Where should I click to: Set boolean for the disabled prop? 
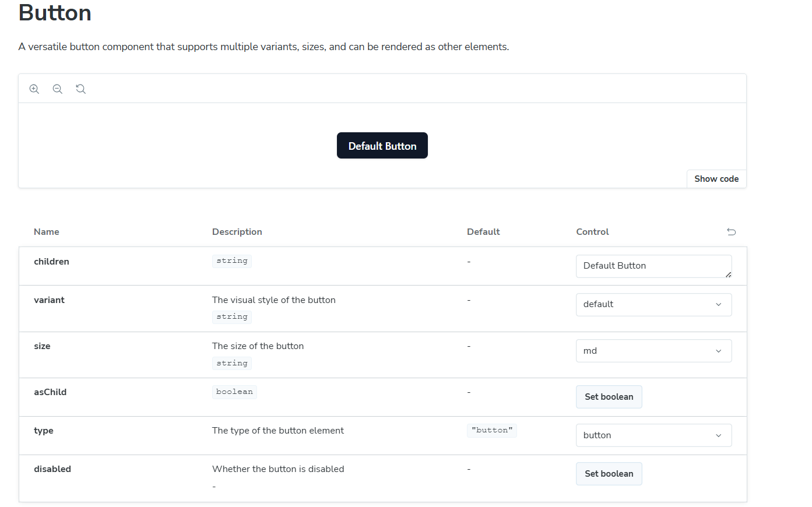(609, 474)
